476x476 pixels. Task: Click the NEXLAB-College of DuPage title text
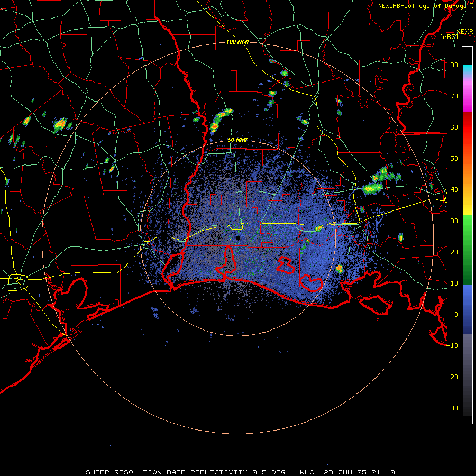click(x=423, y=6)
